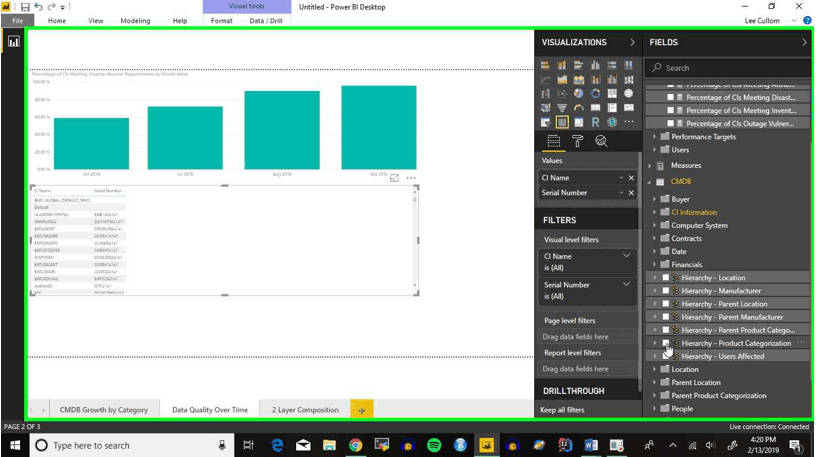The height and width of the screenshot is (457, 817).
Task: Click the Save icon in title bar
Action: click(25, 7)
